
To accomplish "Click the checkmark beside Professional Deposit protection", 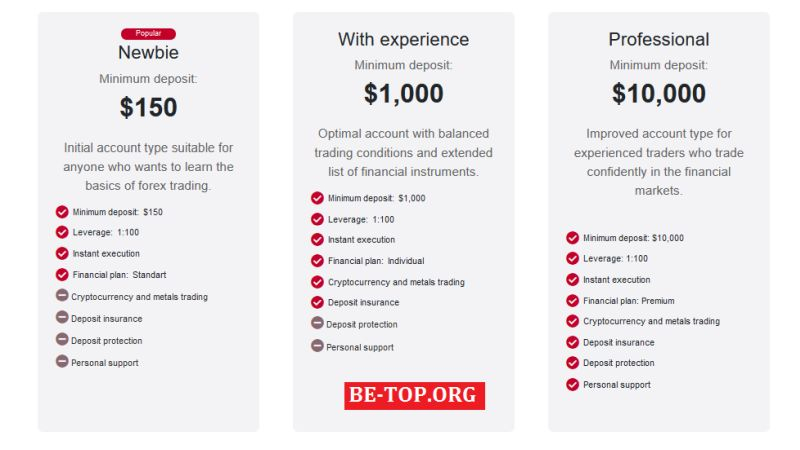I will tap(572, 362).
